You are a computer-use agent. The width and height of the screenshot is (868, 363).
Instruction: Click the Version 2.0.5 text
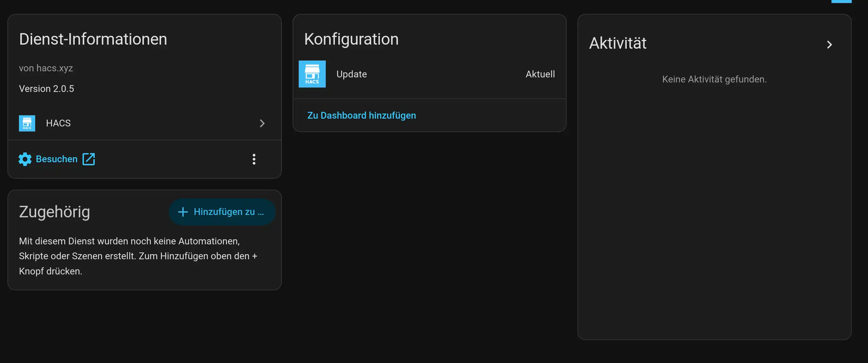pyautogui.click(x=46, y=89)
